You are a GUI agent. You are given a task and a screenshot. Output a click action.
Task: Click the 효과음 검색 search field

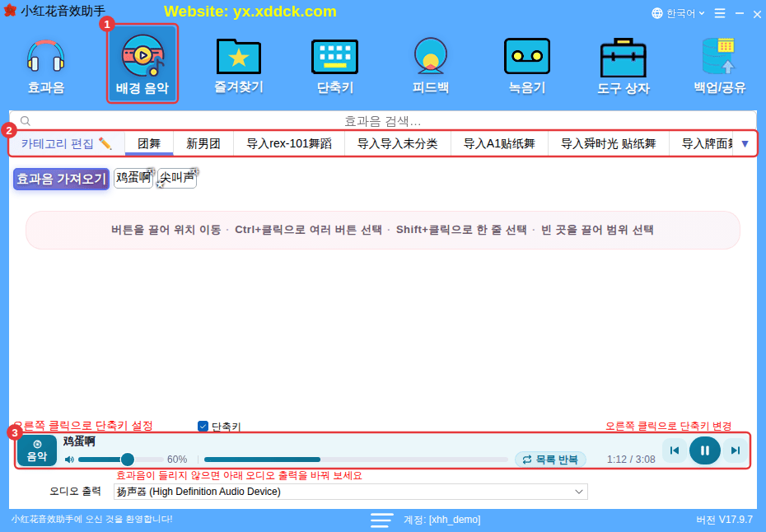[382, 121]
